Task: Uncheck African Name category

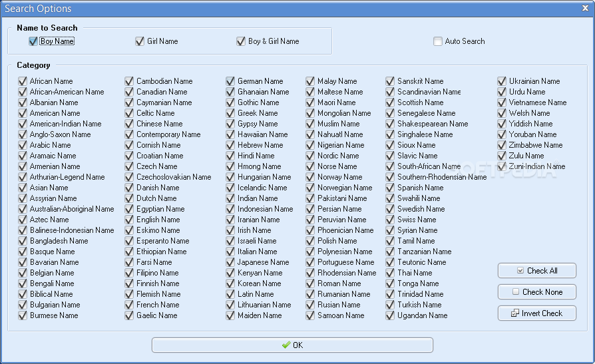Action: [23, 81]
